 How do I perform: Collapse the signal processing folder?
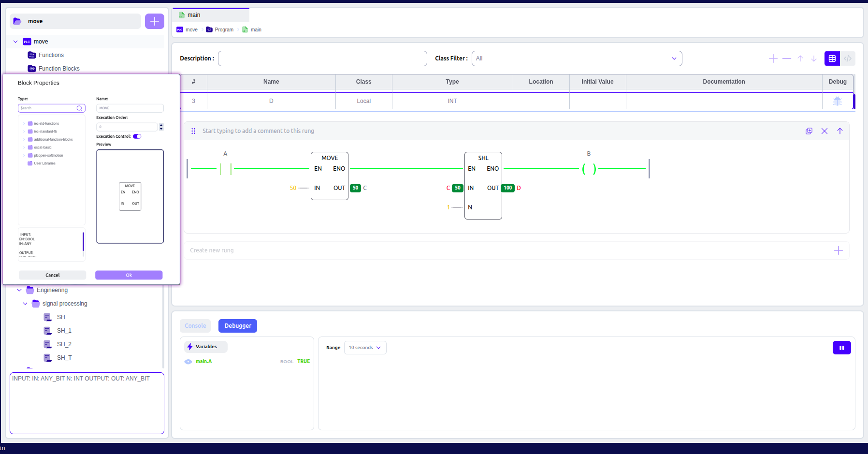point(25,304)
